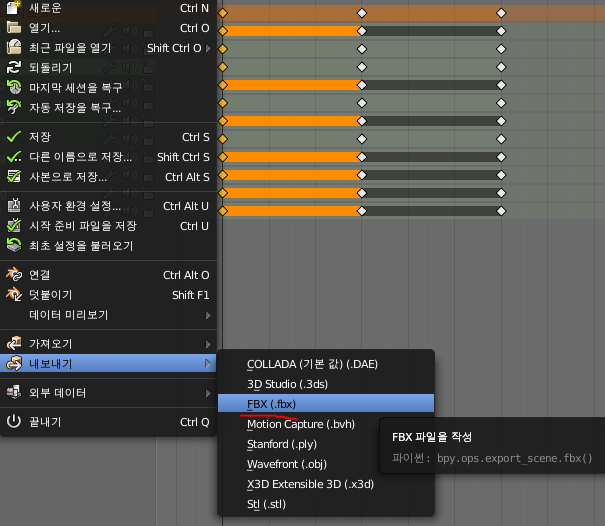605x526 pixels.
Task: Select middle white keyframe in top summary row
Action: [362, 13]
